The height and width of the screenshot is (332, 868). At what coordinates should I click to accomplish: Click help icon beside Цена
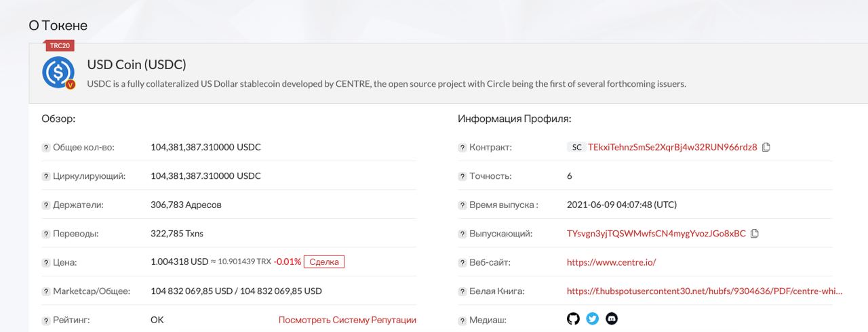pos(46,263)
